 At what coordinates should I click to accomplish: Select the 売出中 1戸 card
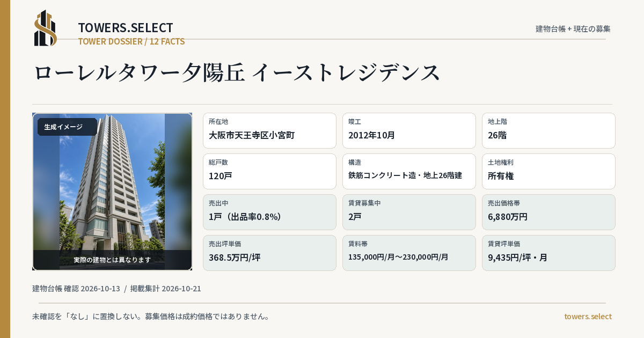269,212
